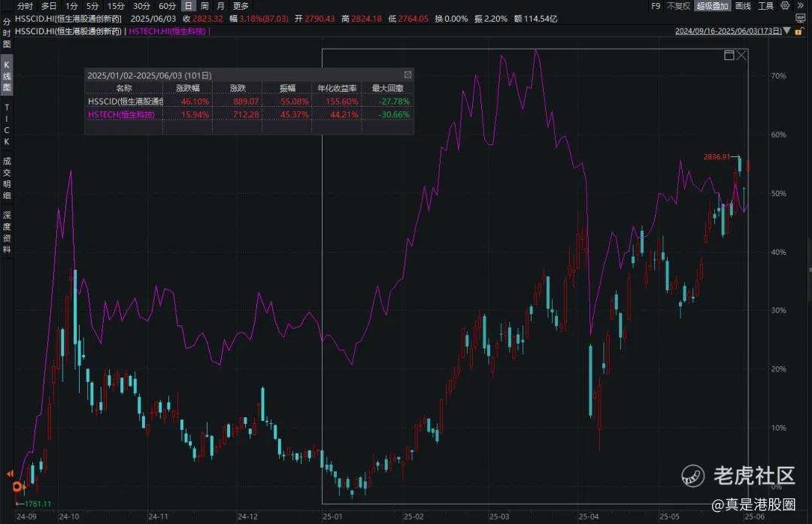Open F9 deep data button
The width and height of the screenshot is (812, 524).
pyautogui.click(x=656, y=6)
